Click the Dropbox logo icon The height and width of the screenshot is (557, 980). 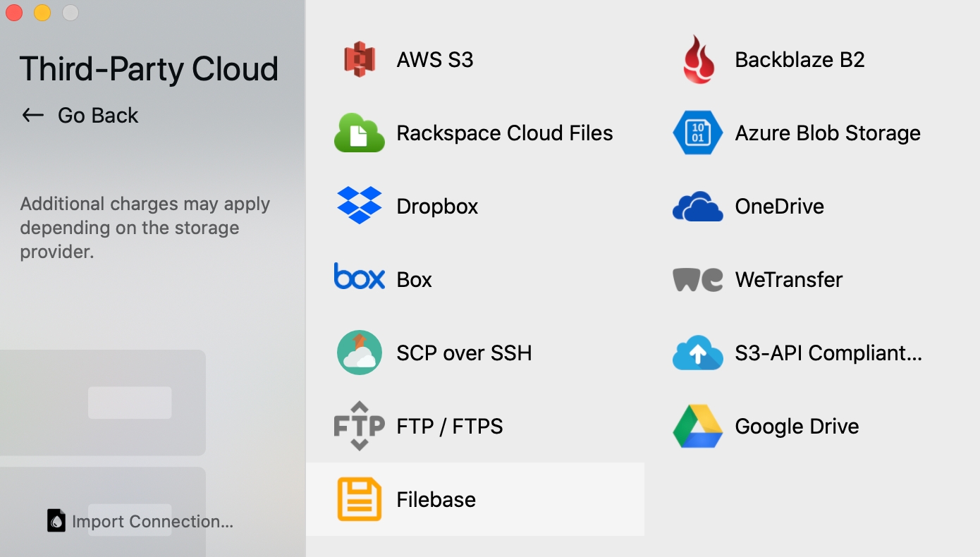click(359, 206)
